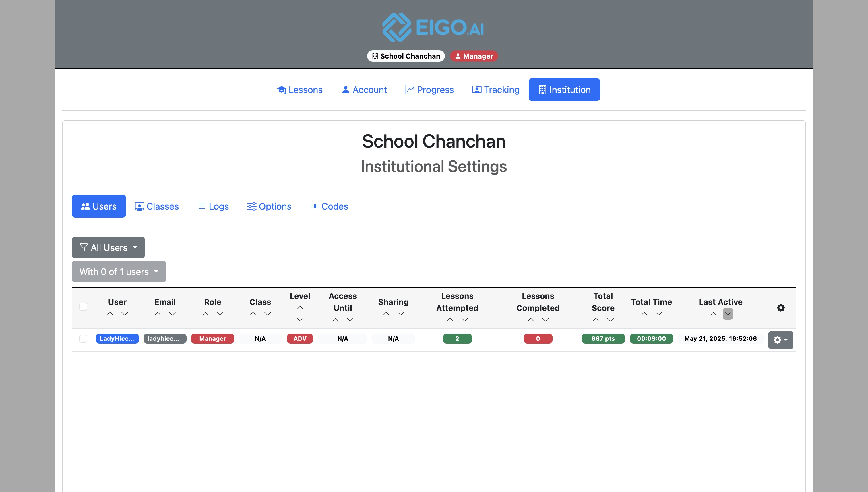Image resolution: width=868 pixels, height=492 pixels.
Task: Tick the select-all checkbox in table header
Action: pos(83,307)
